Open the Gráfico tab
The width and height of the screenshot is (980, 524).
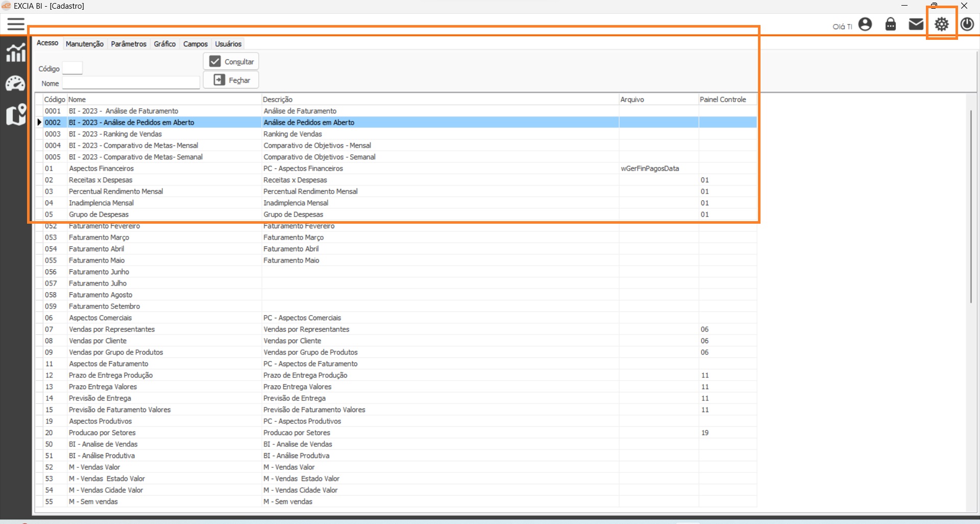pyautogui.click(x=165, y=44)
